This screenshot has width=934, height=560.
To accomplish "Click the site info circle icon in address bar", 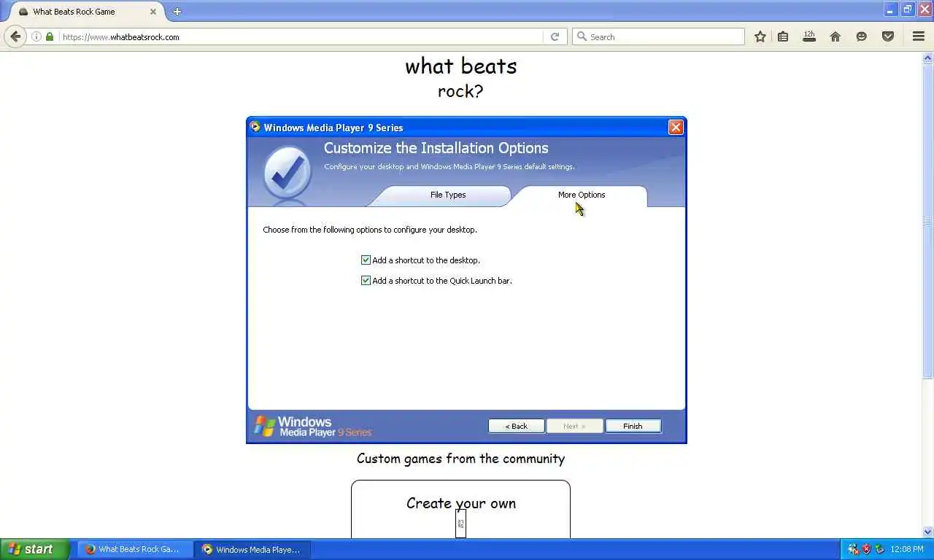I will (36, 36).
